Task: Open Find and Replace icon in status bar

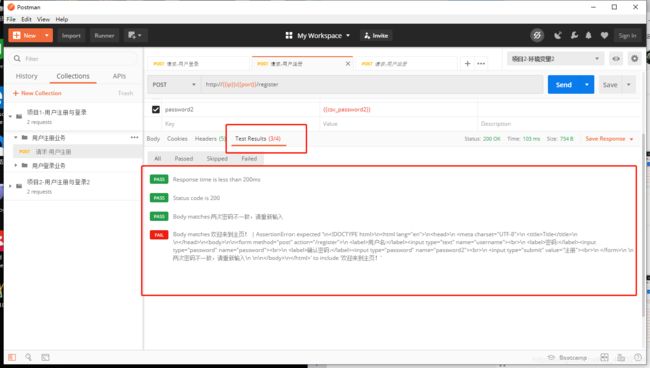Action: click(28, 357)
